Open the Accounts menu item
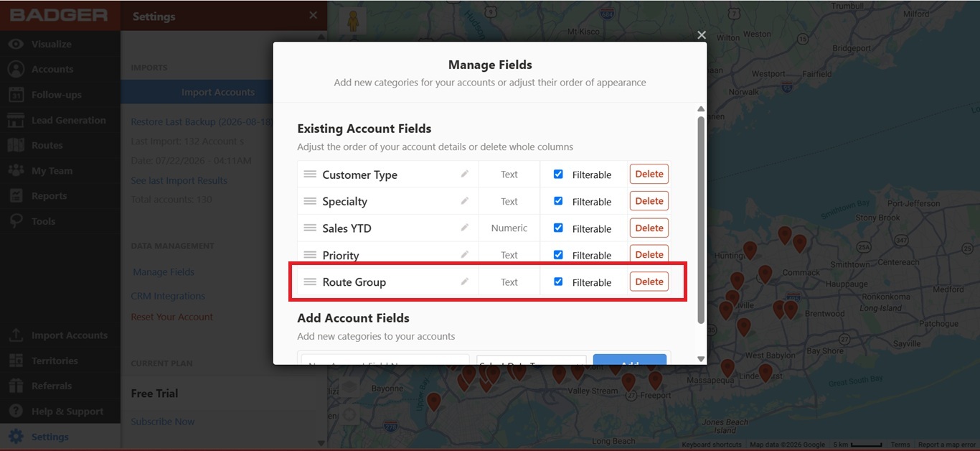Screen dimensions: 980x451 pos(52,69)
